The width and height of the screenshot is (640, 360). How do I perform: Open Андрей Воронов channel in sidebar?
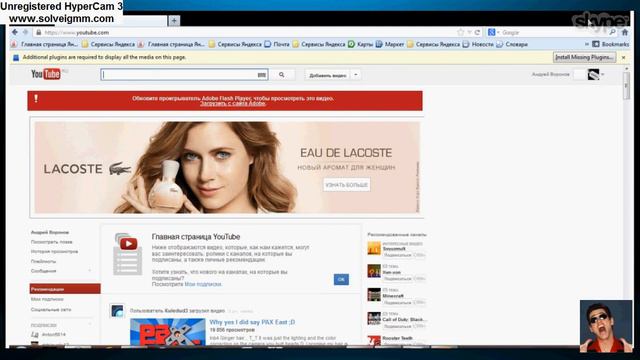[x=50, y=232]
